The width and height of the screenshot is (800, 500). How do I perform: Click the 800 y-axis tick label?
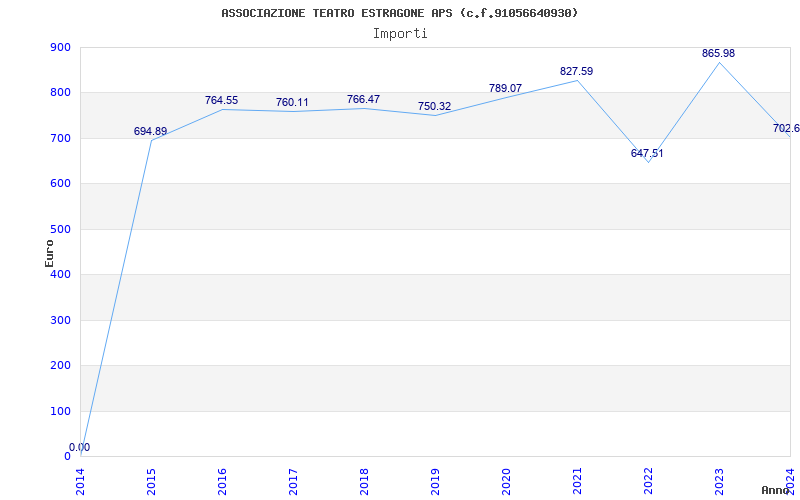60,93
